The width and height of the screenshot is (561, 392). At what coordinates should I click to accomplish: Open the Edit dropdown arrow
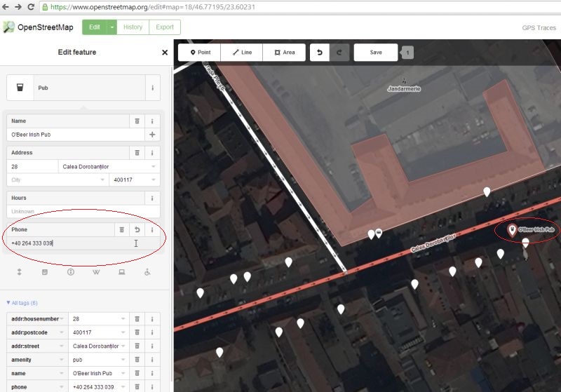tap(112, 27)
